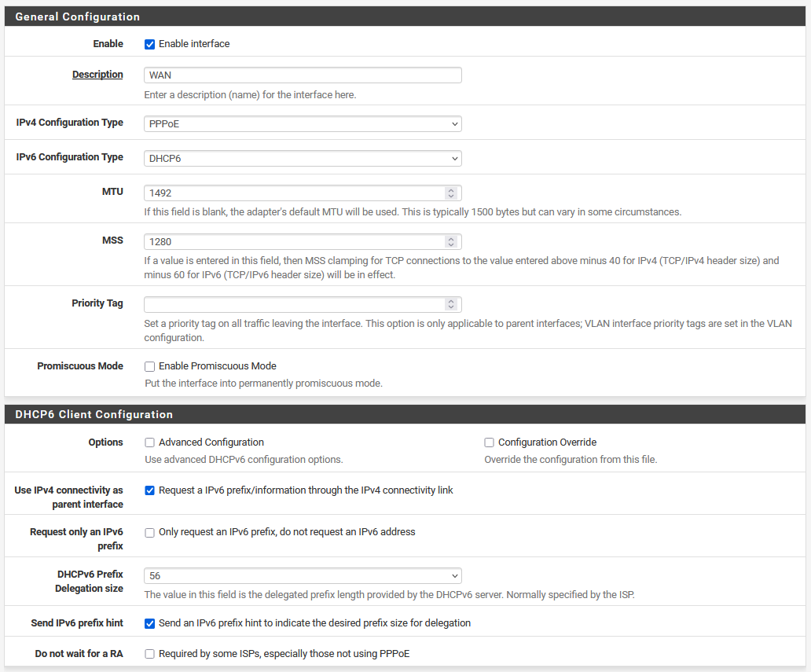Click the Configuration Override label text
The image size is (811, 672).
coord(547,442)
